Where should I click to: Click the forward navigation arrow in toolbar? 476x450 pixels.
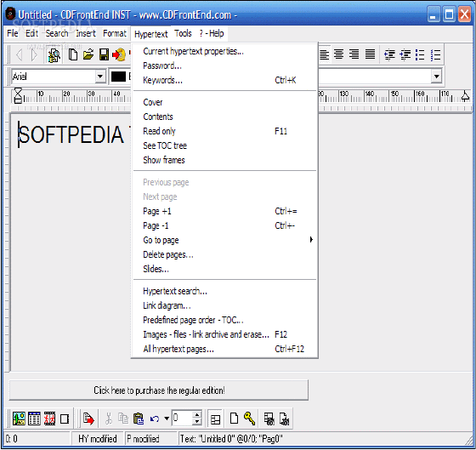[34, 55]
